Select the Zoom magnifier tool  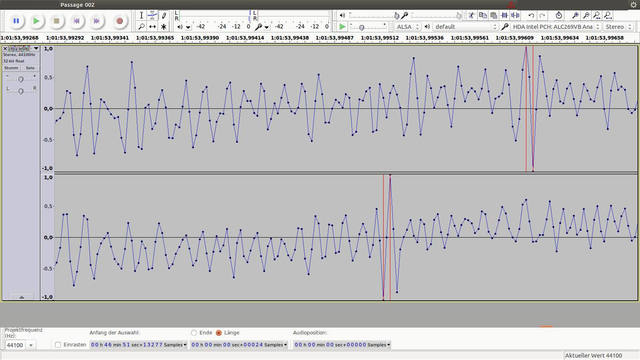click(x=141, y=27)
